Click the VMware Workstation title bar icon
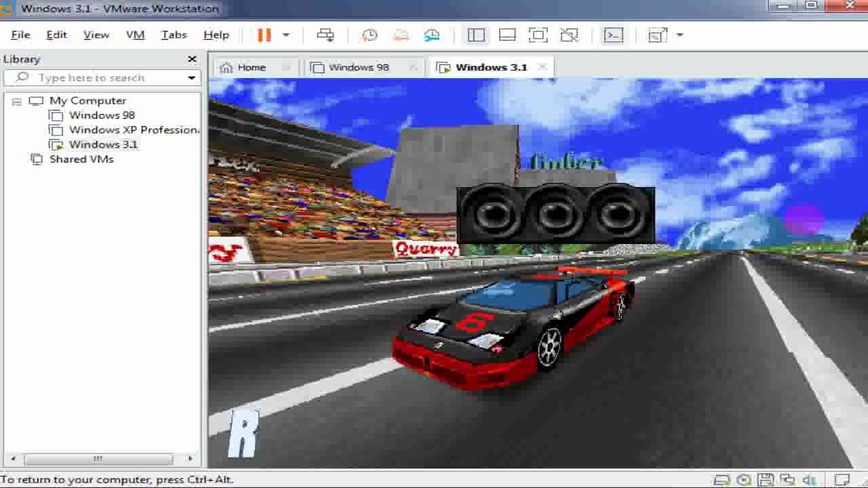 click(5, 9)
